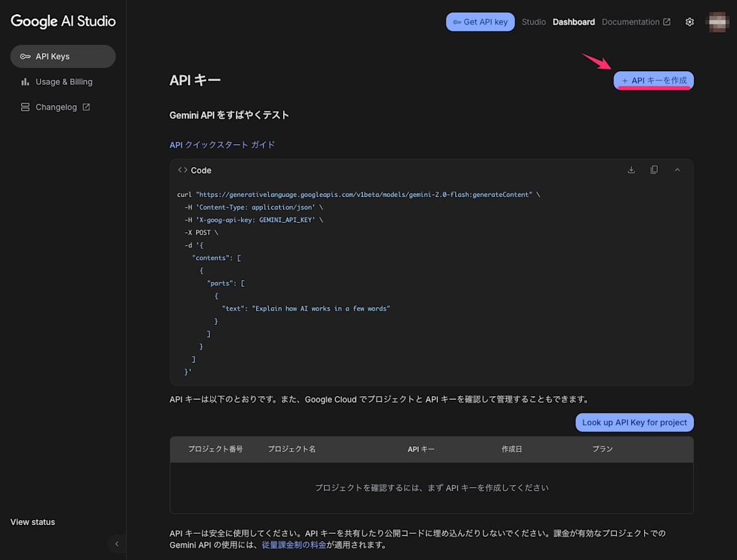This screenshot has height=560, width=737.
Task: Select API Keys in the sidebar
Action: [x=63, y=56]
